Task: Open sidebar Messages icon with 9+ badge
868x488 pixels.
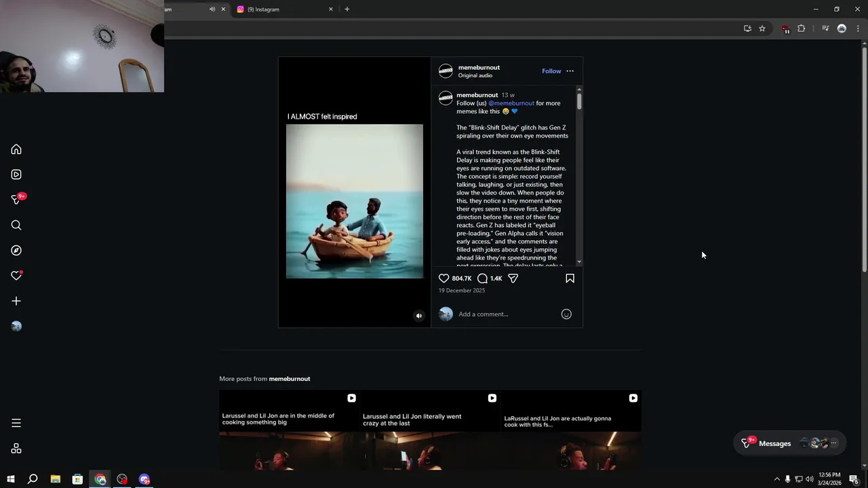Action: (x=18, y=199)
